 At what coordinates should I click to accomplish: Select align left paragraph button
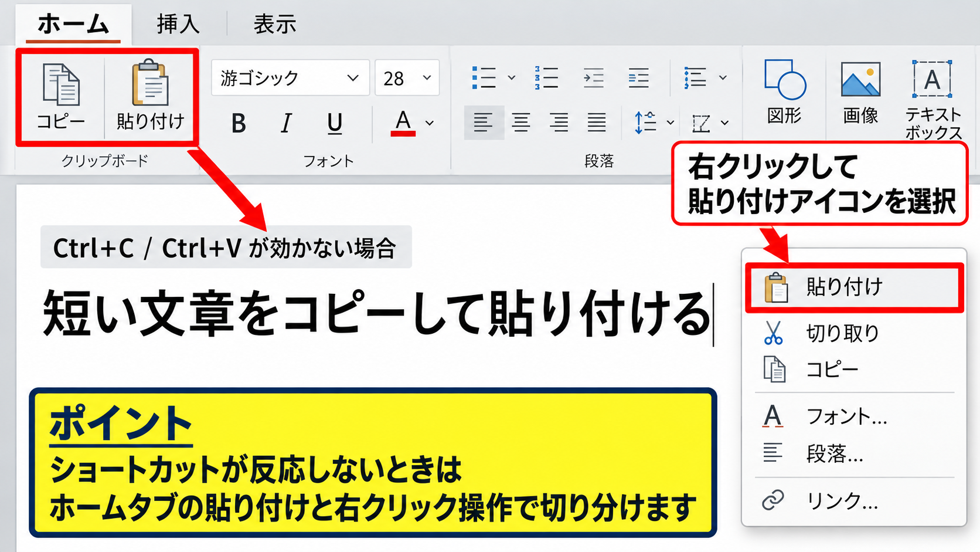484,123
